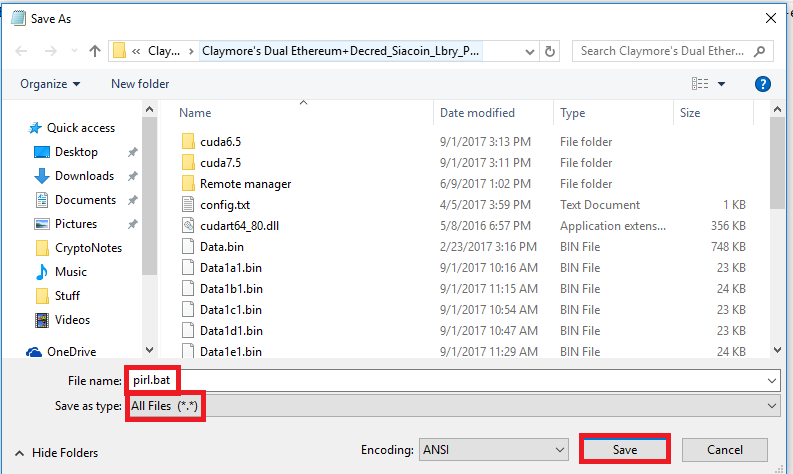Viewport: 793px width, 474px height.
Task: Open Music in the sidebar
Action: click(71, 272)
